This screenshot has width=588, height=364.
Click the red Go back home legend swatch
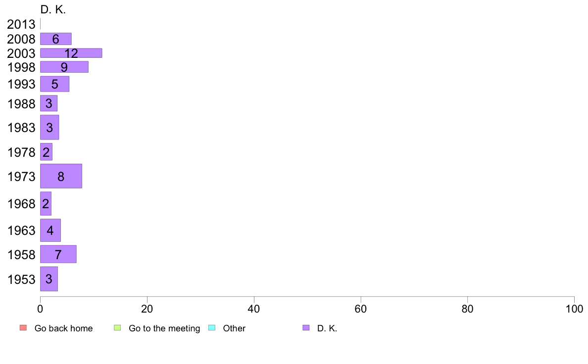[x=23, y=327]
